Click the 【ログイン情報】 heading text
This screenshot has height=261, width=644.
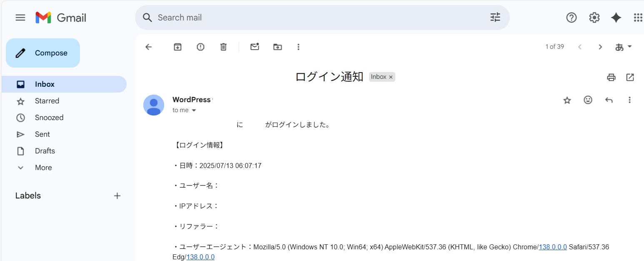199,145
